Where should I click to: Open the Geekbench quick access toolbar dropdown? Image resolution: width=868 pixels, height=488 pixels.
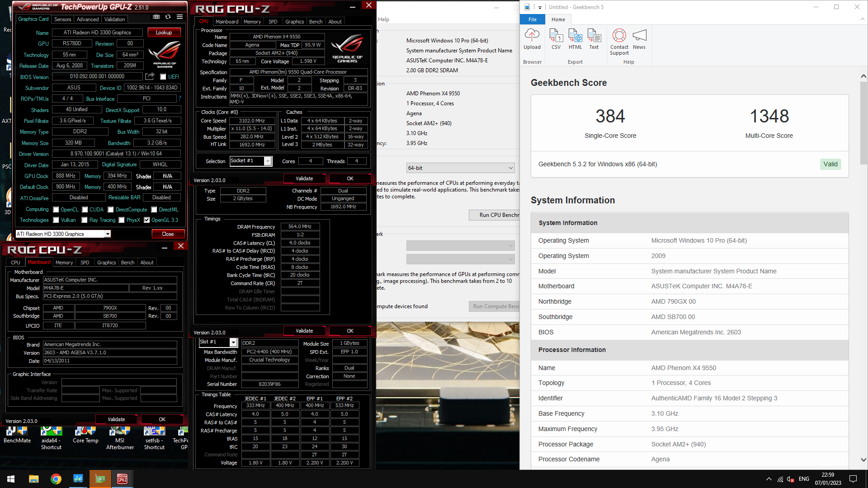[x=540, y=7]
